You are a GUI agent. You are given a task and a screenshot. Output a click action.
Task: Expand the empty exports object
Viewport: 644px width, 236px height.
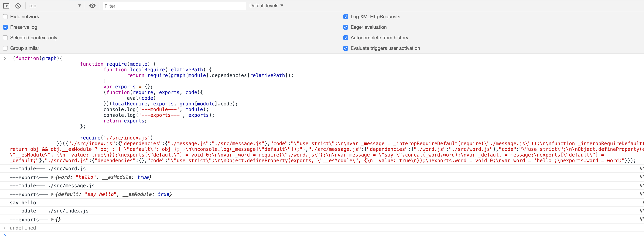[x=52, y=219]
